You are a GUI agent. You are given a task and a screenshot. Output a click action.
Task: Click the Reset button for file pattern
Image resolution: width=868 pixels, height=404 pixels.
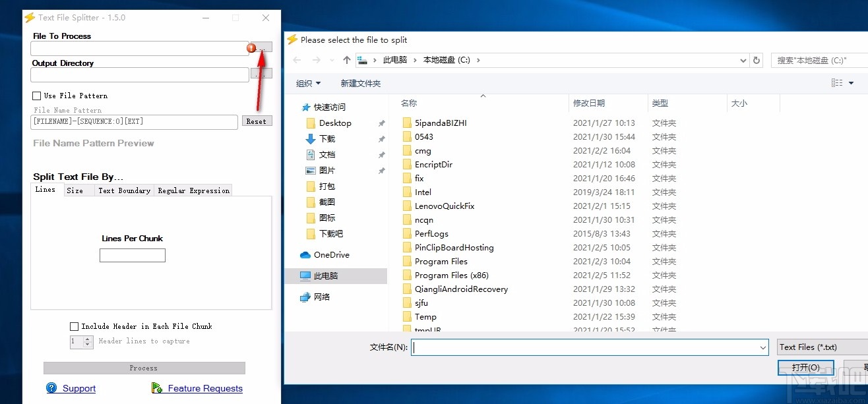(257, 121)
